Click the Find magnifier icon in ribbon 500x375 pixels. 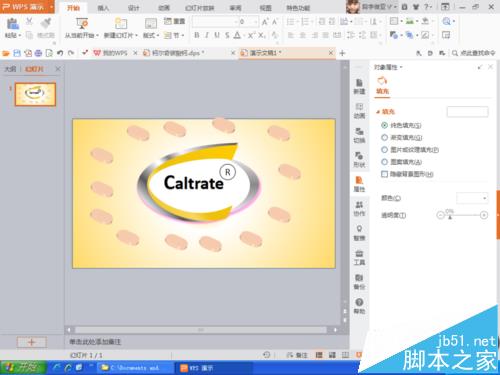click(x=446, y=21)
